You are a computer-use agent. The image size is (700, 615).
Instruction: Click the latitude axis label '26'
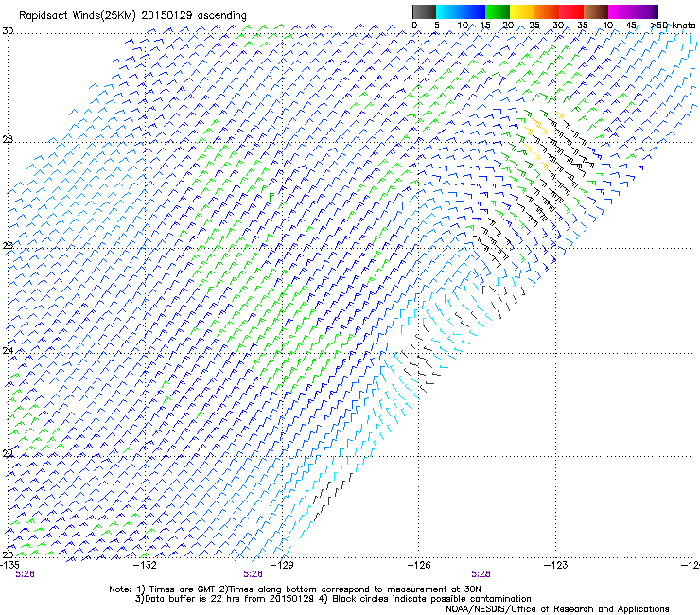coord(8,245)
